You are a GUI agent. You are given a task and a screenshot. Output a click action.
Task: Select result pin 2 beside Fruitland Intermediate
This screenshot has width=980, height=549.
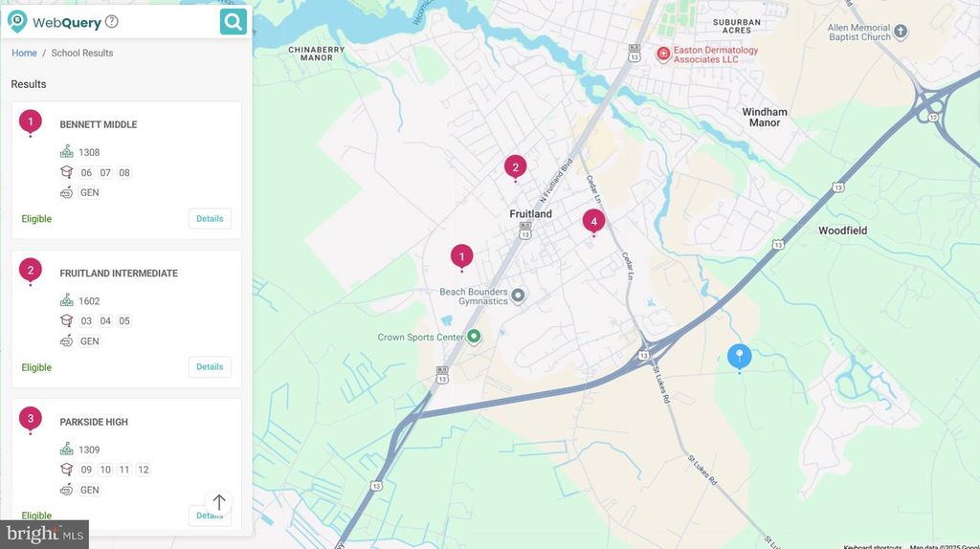pyautogui.click(x=30, y=271)
